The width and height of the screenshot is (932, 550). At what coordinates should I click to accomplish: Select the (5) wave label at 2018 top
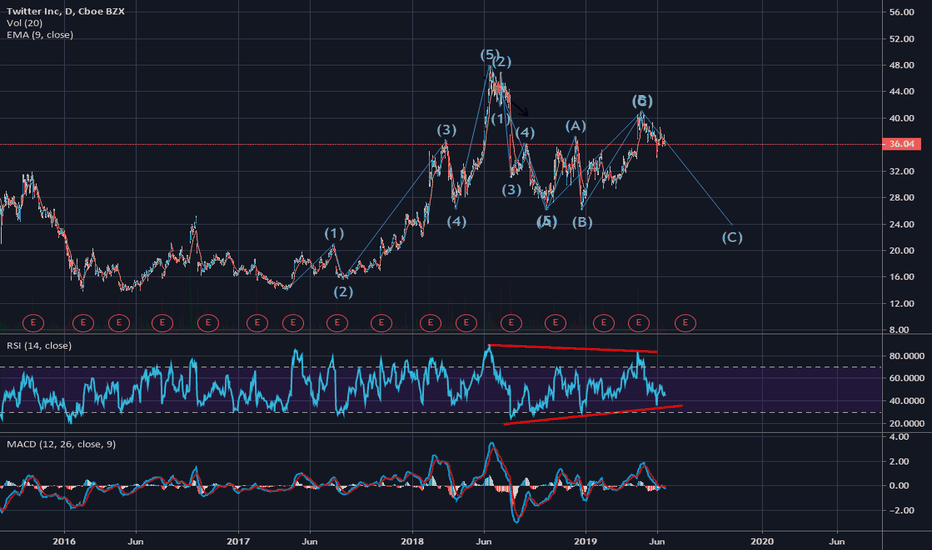tap(489, 55)
